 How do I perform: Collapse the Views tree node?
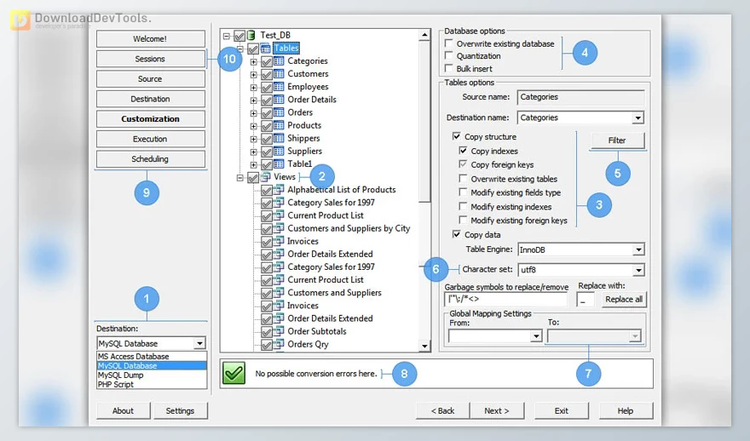pos(240,177)
